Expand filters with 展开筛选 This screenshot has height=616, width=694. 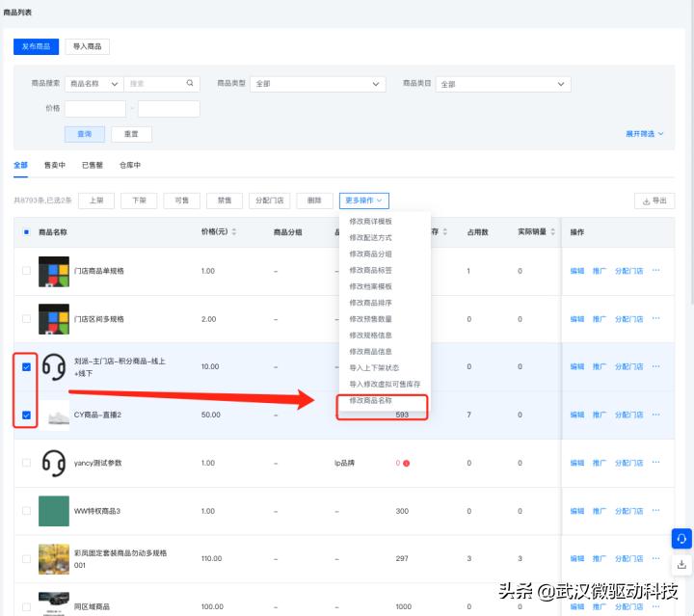(644, 134)
